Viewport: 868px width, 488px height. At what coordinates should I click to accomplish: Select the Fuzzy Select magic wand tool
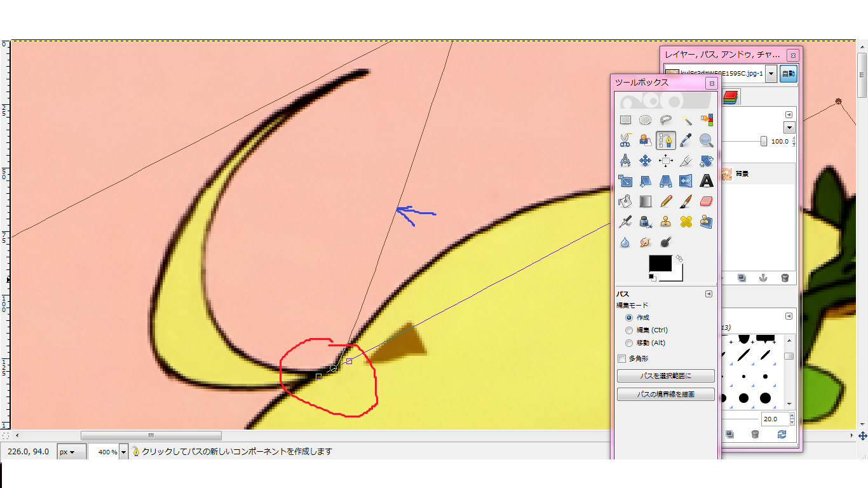pyautogui.click(x=686, y=120)
